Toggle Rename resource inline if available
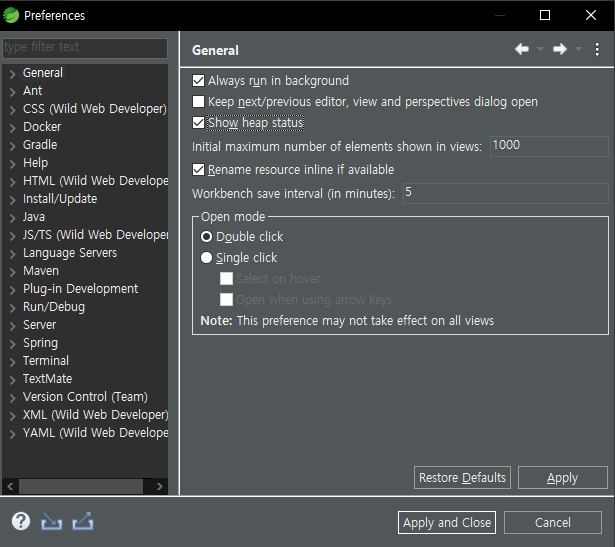Screen dimensions: 615x547 pyautogui.click(x=198, y=170)
